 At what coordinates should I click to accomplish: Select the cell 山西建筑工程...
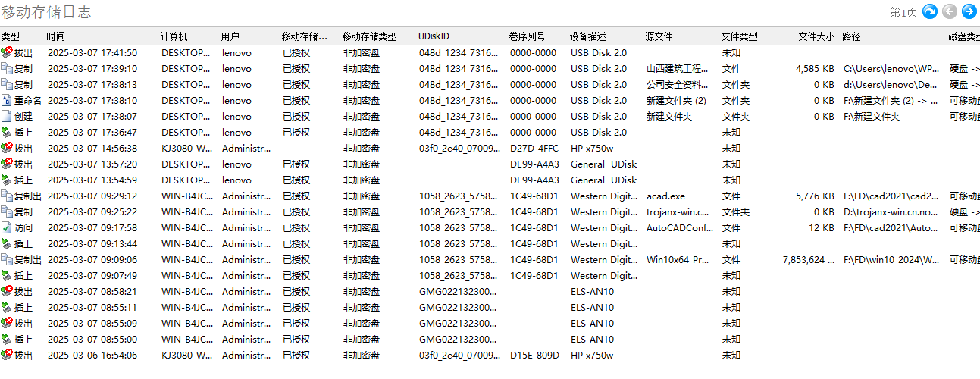pos(678,68)
